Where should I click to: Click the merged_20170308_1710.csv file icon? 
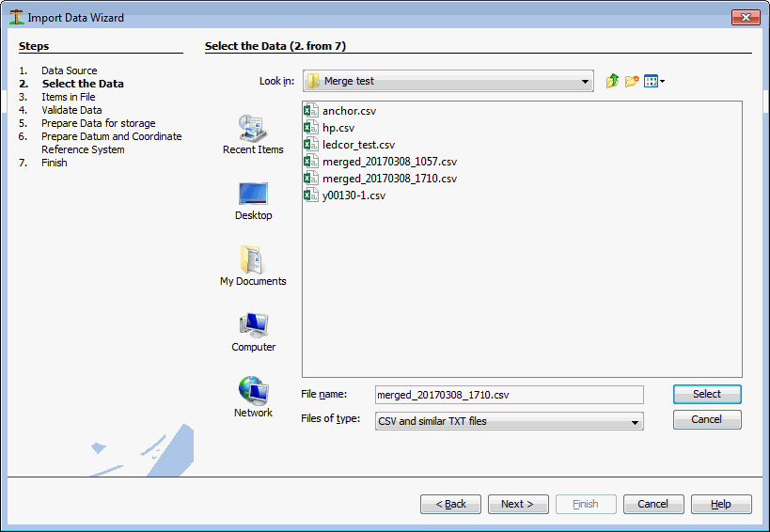[x=311, y=179]
